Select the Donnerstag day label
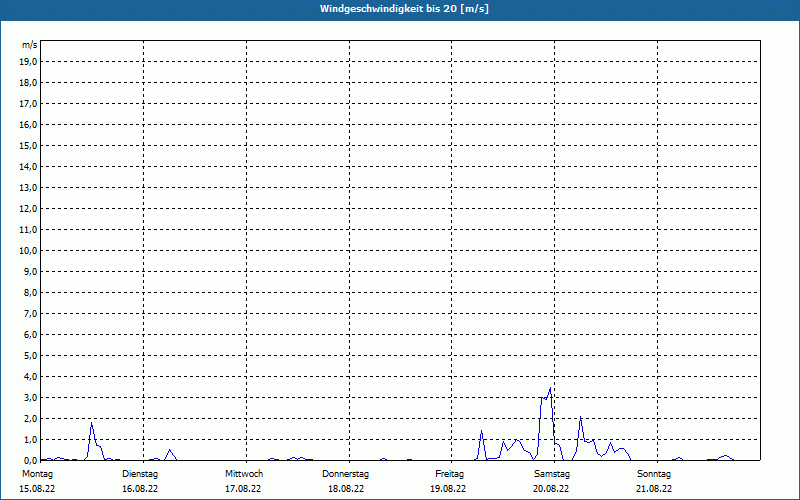This screenshot has height=500, width=800. [x=346, y=473]
